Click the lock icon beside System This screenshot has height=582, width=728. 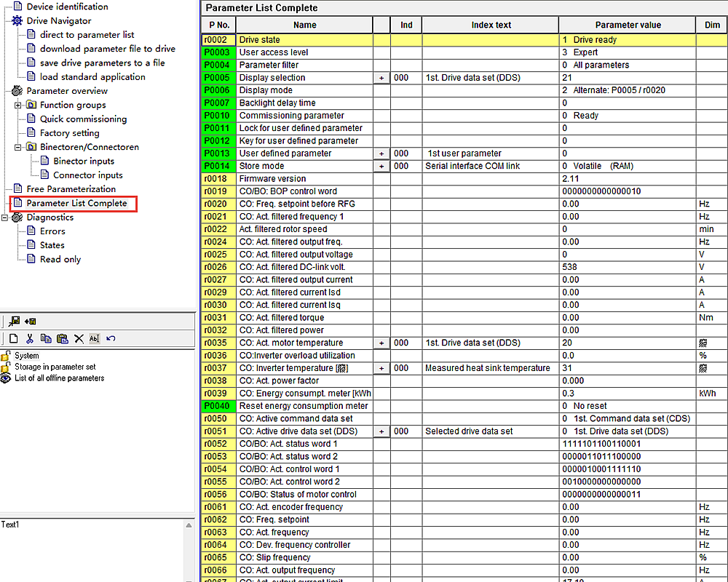click(x=6, y=356)
